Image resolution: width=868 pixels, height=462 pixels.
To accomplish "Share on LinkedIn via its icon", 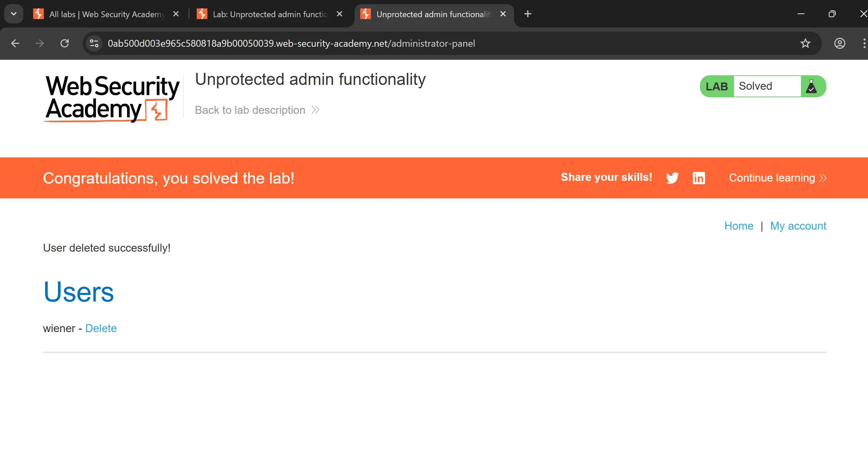I will pyautogui.click(x=699, y=178).
